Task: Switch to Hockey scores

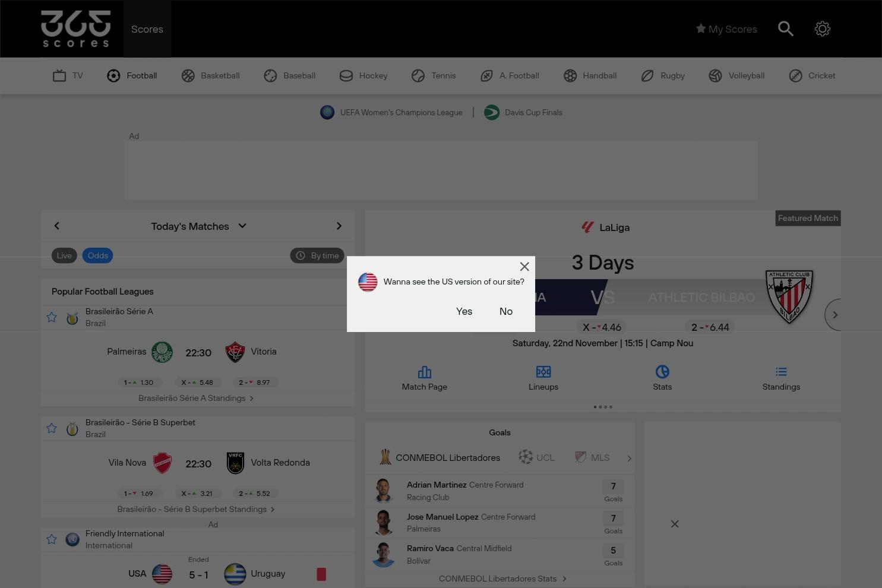Action: 363,75
